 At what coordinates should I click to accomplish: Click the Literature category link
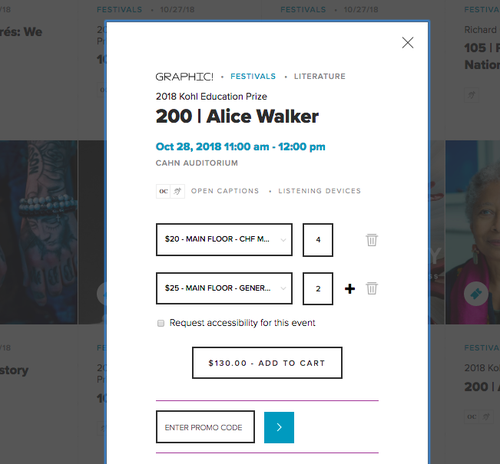click(x=319, y=76)
